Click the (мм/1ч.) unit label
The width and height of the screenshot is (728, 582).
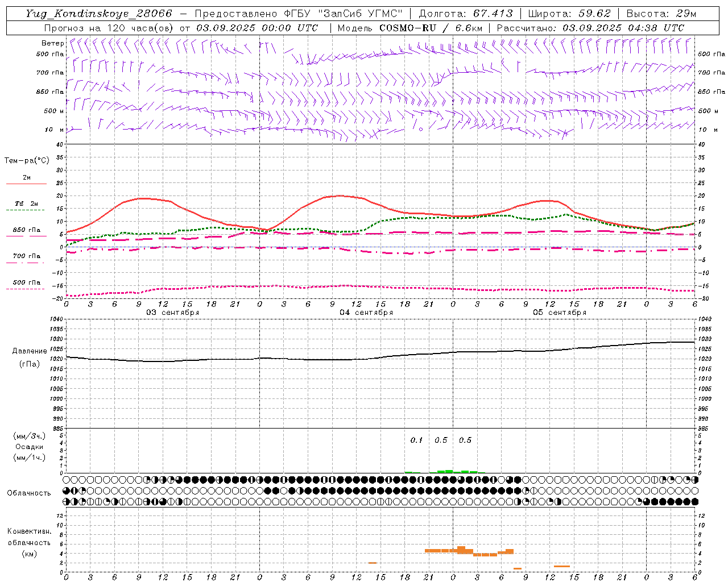coord(29,458)
